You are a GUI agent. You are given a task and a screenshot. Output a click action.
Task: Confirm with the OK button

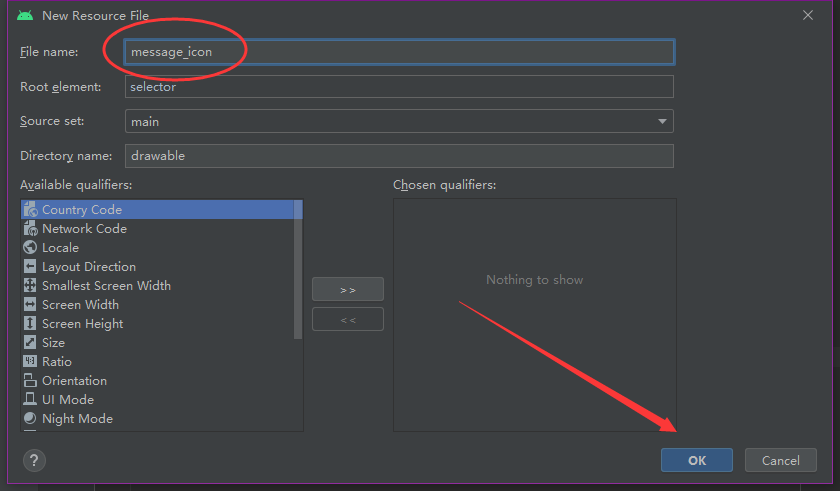[696, 460]
